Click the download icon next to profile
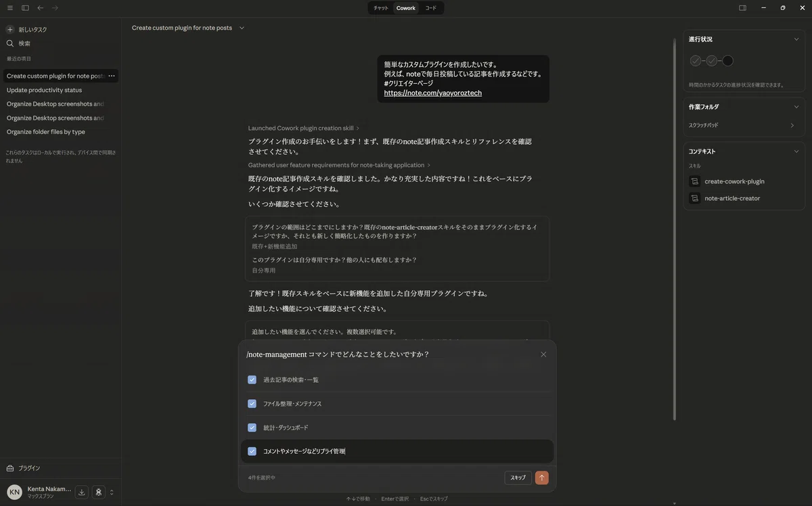Image resolution: width=812 pixels, height=506 pixels. pos(82,492)
